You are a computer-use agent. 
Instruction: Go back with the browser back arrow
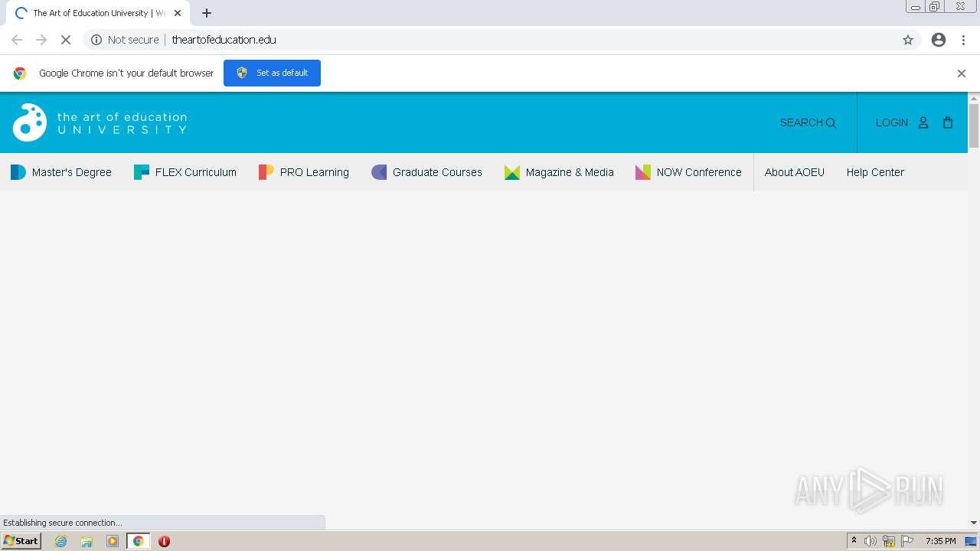click(17, 40)
